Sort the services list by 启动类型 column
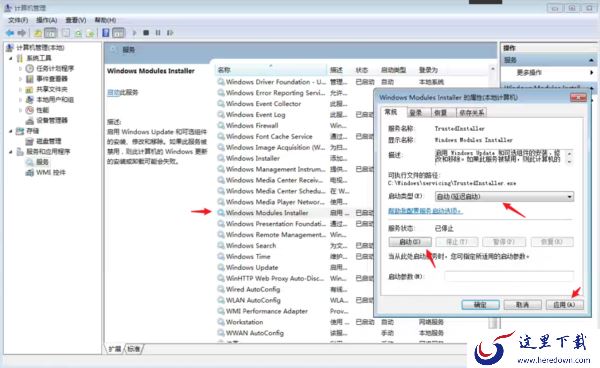The width and height of the screenshot is (600, 368). click(393, 70)
